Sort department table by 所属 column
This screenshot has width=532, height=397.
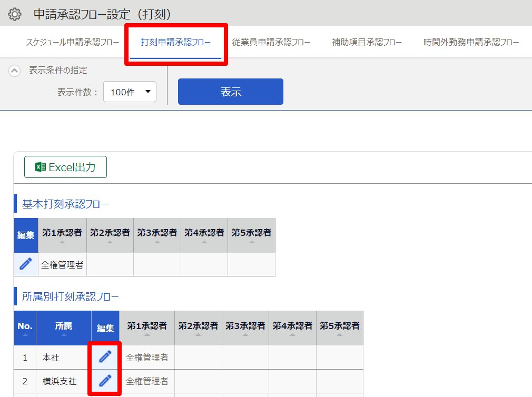tap(64, 328)
